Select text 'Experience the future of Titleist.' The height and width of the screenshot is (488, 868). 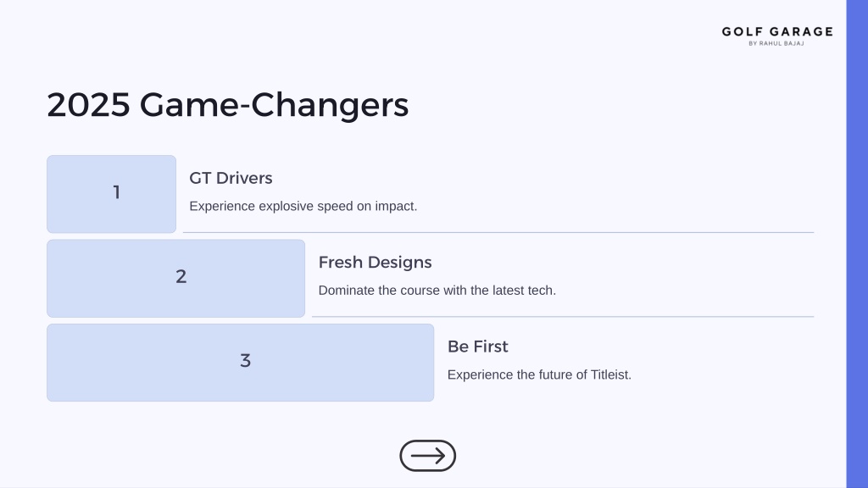(x=539, y=374)
